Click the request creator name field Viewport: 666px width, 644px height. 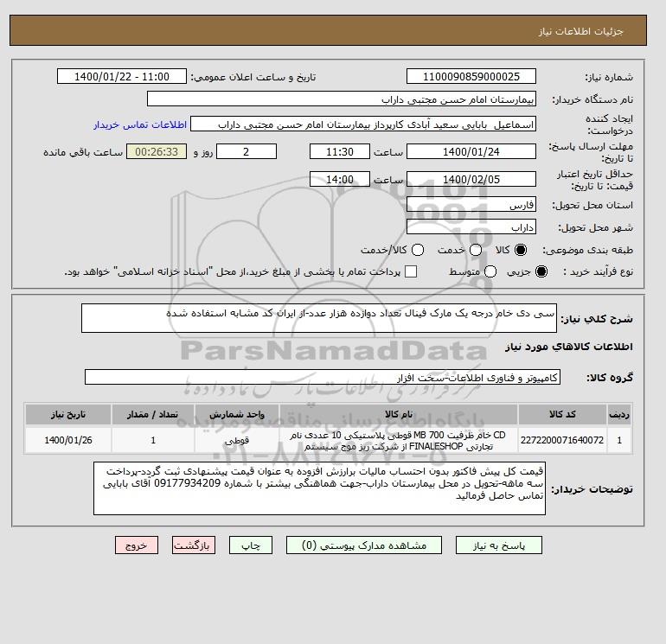[363, 124]
